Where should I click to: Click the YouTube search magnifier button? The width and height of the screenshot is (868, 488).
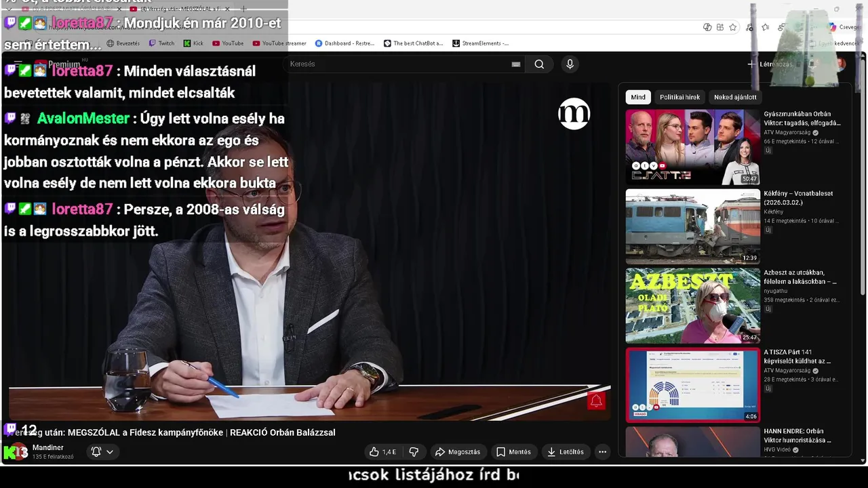pyautogui.click(x=539, y=64)
